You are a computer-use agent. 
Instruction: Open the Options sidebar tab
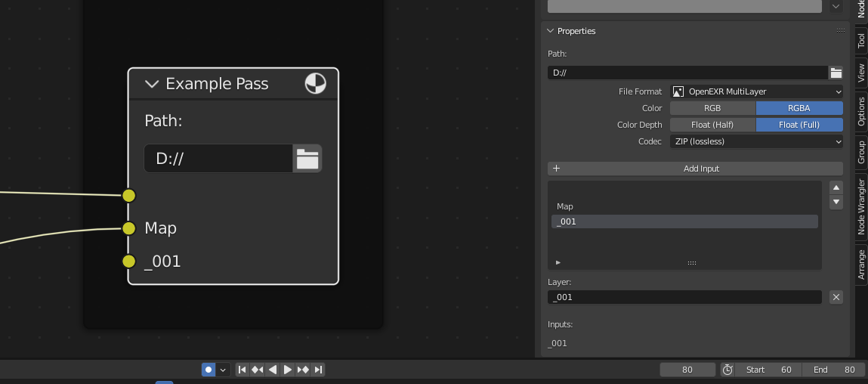[860, 111]
